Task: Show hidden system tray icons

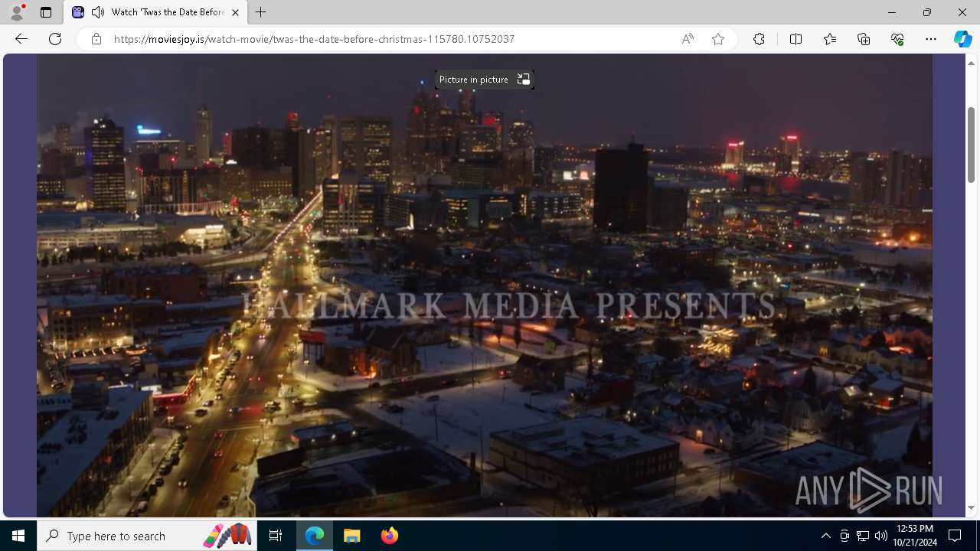Action: point(825,536)
